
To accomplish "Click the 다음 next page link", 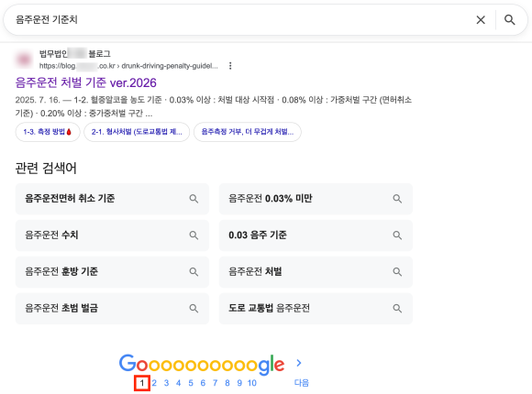I will tap(301, 383).
